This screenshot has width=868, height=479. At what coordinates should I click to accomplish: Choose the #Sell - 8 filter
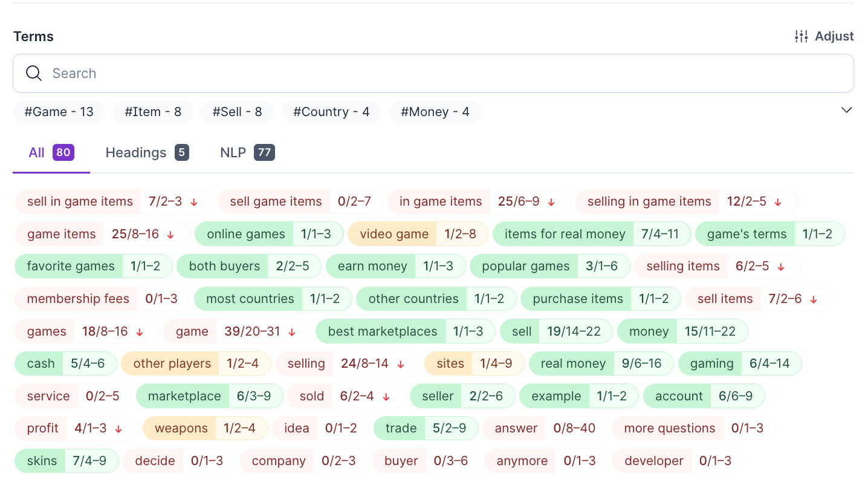pos(237,112)
